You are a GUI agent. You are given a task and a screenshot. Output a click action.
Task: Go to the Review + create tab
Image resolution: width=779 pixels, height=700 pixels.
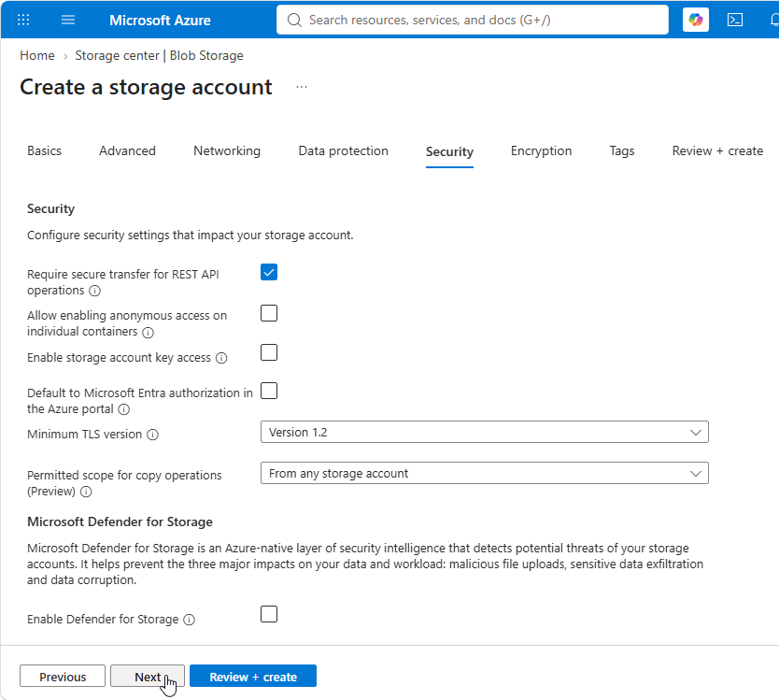click(717, 151)
